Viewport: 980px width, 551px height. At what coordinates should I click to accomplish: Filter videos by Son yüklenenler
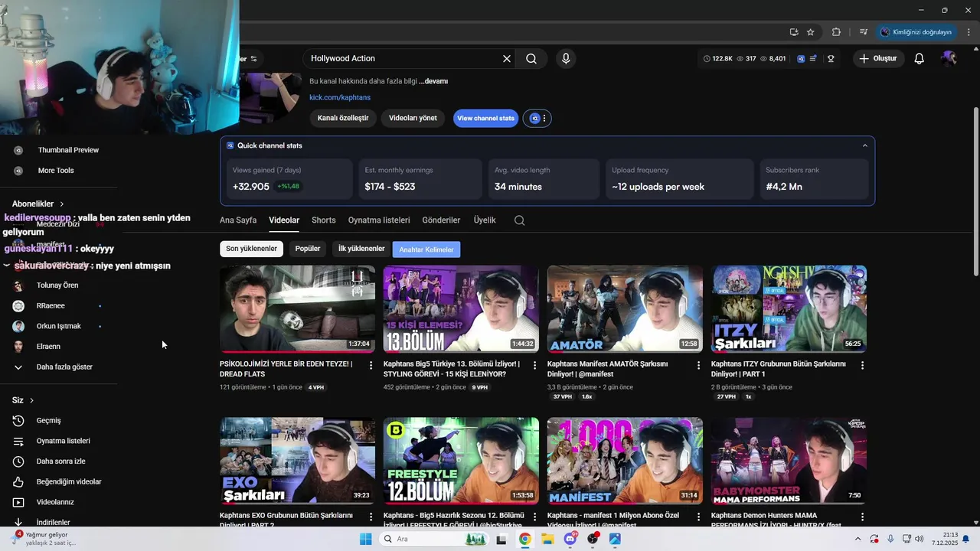click(x=251, y=249)
